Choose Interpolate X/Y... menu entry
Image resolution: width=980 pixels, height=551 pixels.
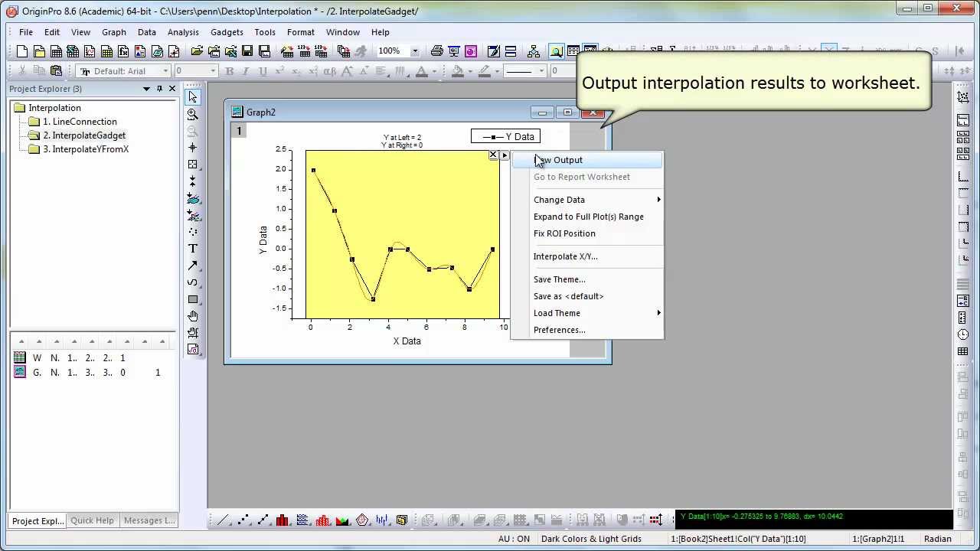click(586, 256)
